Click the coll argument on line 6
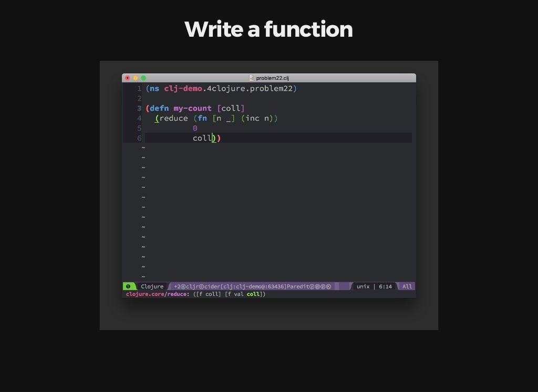Viewport: 538px width, 392px height. click(202, 138)
